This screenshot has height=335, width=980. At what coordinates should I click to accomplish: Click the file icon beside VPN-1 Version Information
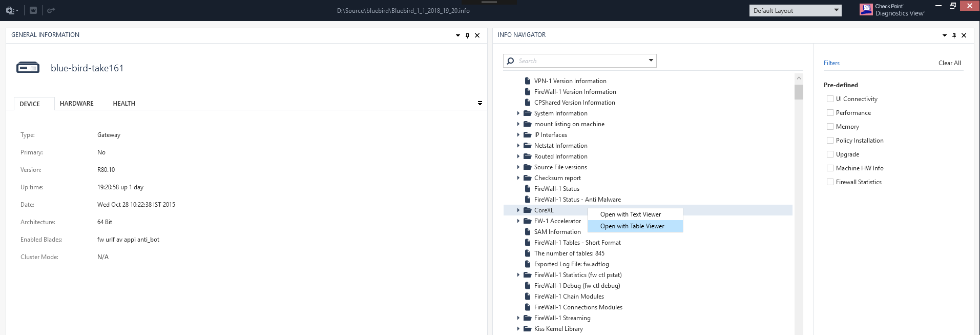click(527, 81)
